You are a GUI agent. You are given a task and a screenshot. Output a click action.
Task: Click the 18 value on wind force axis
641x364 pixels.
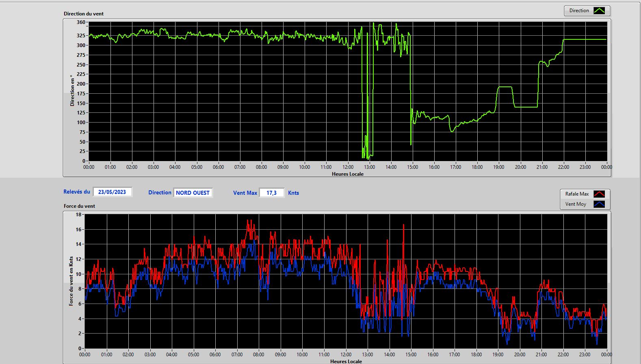pos(78,215)
